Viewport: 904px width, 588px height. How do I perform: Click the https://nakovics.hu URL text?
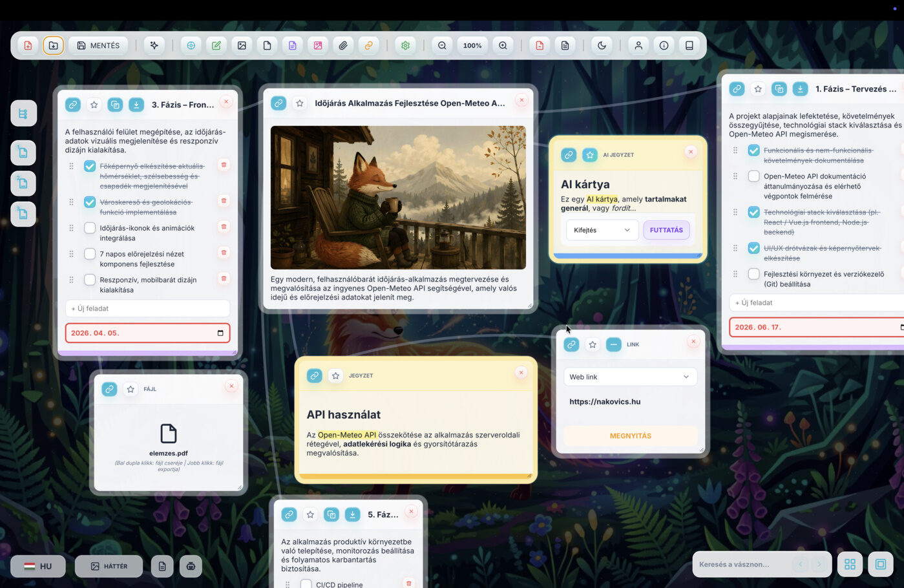point(605,401)
